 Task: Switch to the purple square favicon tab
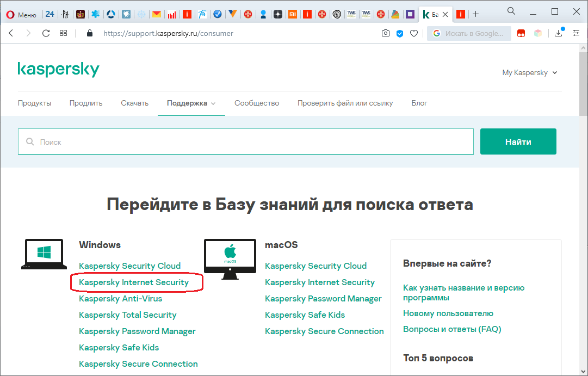[410, 14]
